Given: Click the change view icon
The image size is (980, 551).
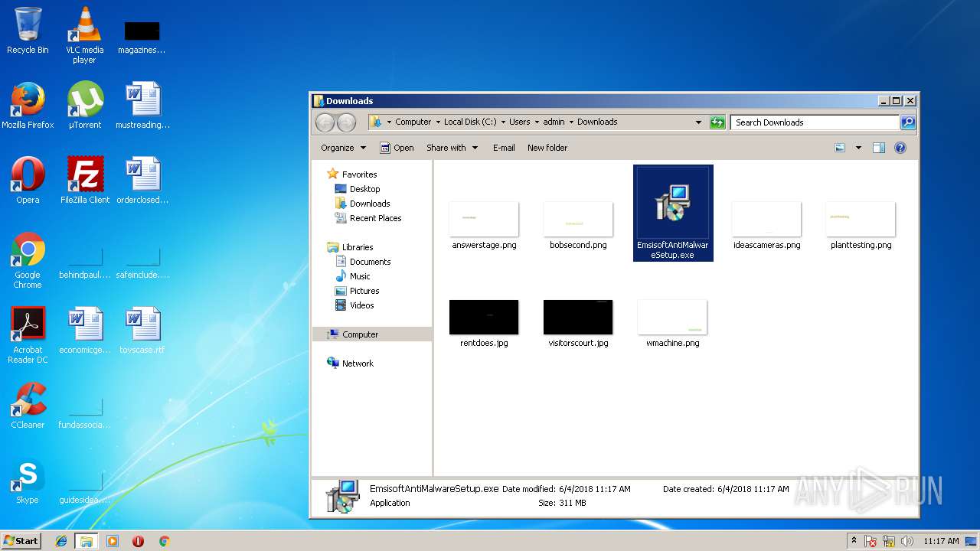Looking at the screenshot, I should [x=840, y=148].
